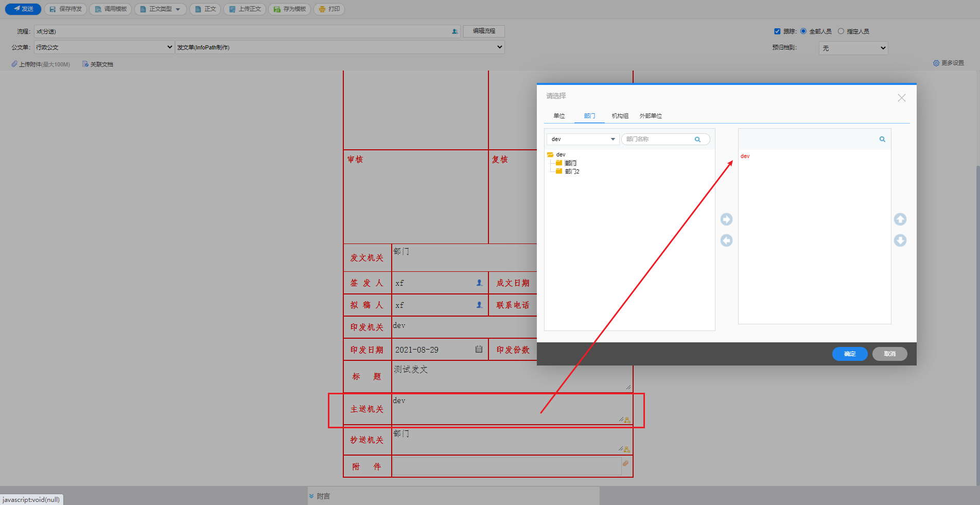Open calendar picker for 印发日期

(479, 350)
